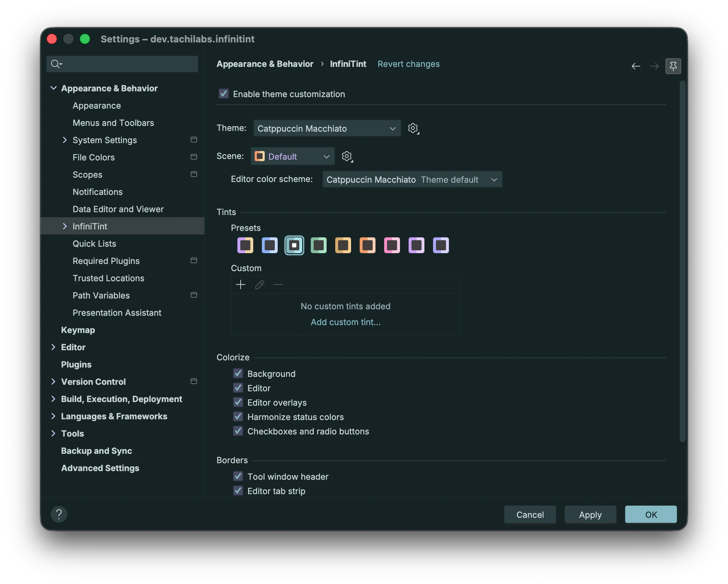The image size is (728, 584).
Task: Click the remove tint minus icon
Action: click(x=278, y=285)
